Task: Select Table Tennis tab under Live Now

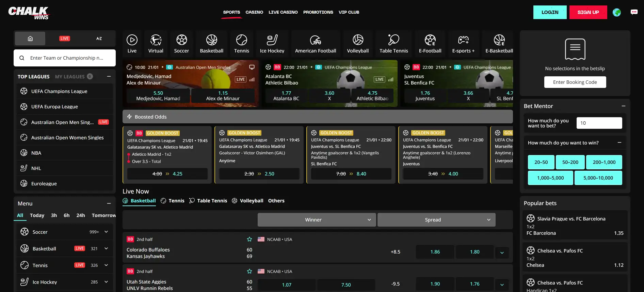Action: [x=208, y=201]
